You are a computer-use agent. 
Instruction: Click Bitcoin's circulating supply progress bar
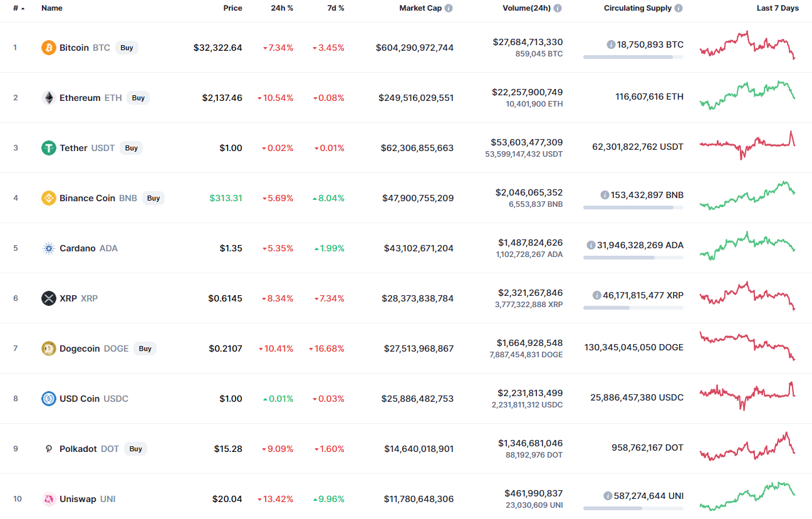click(633, 57)
